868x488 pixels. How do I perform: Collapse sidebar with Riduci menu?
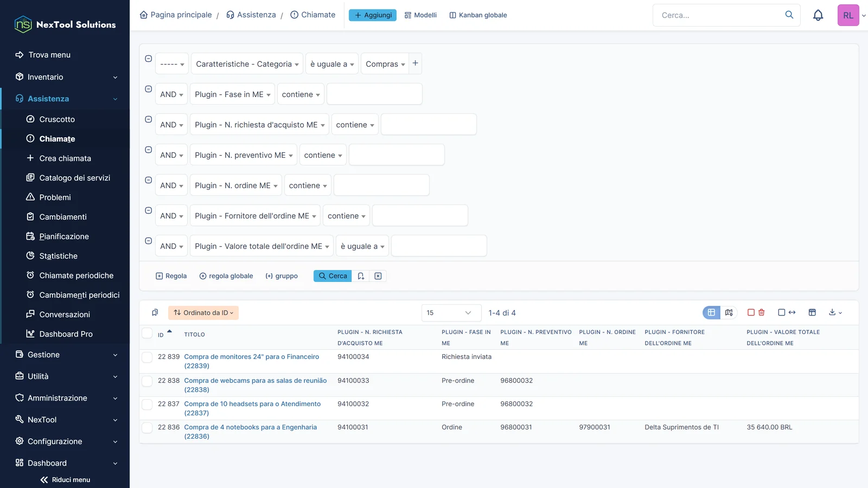point(65,480)
